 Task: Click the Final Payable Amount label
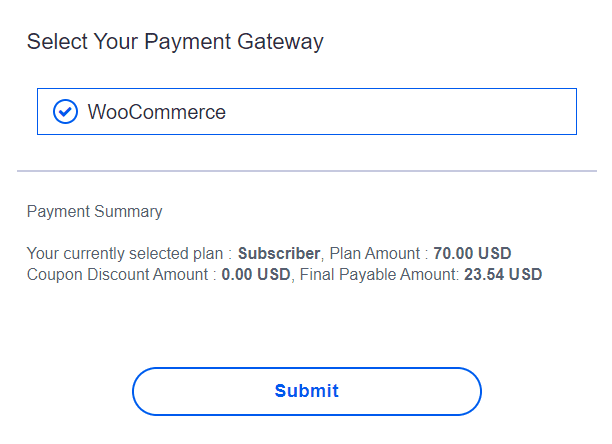coord(379,275)
